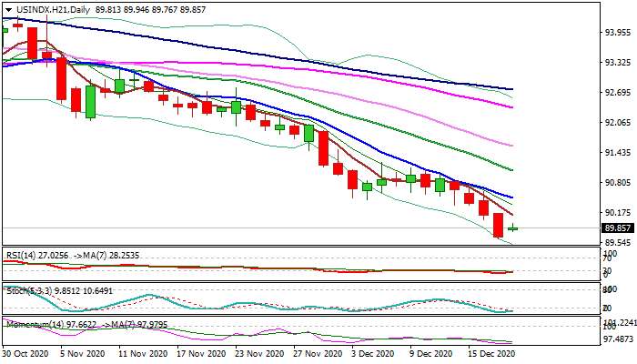Image resolution: width=637 pixels, height=364 pixels.
Task: Click the 27 Nov 2020 date label
Action: (317, 352)
